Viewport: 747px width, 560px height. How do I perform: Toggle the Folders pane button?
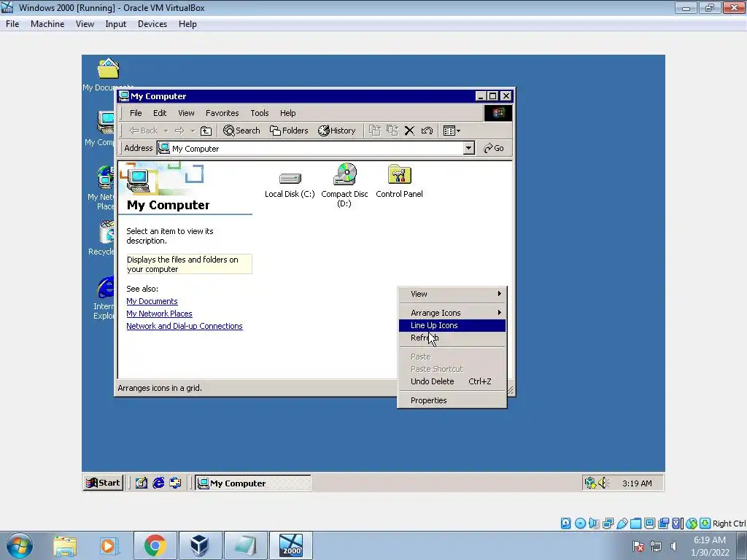289,131
